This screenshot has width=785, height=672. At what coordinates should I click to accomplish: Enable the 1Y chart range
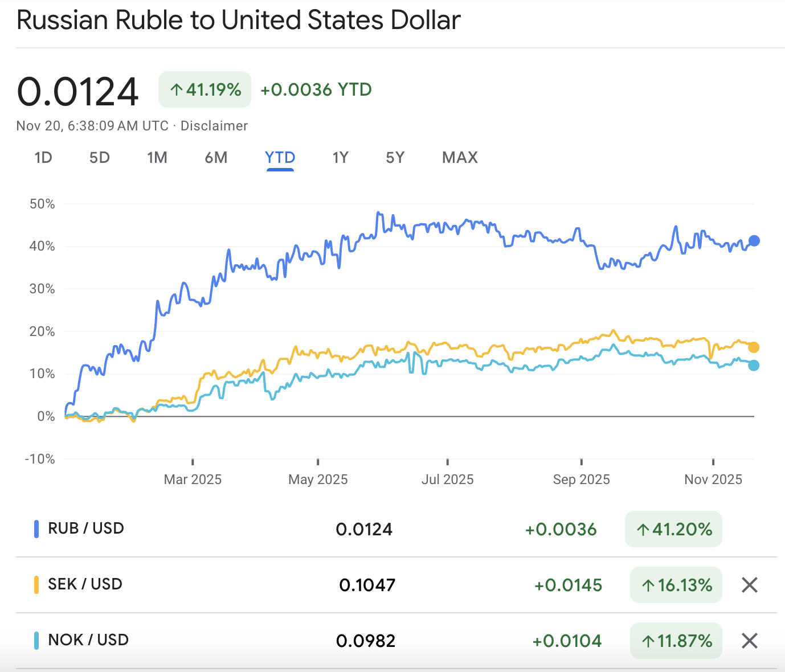340,158
